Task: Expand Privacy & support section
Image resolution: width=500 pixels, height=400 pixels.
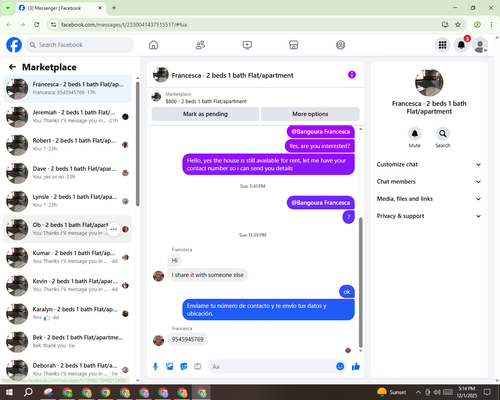Action: (x=429, y=216)
